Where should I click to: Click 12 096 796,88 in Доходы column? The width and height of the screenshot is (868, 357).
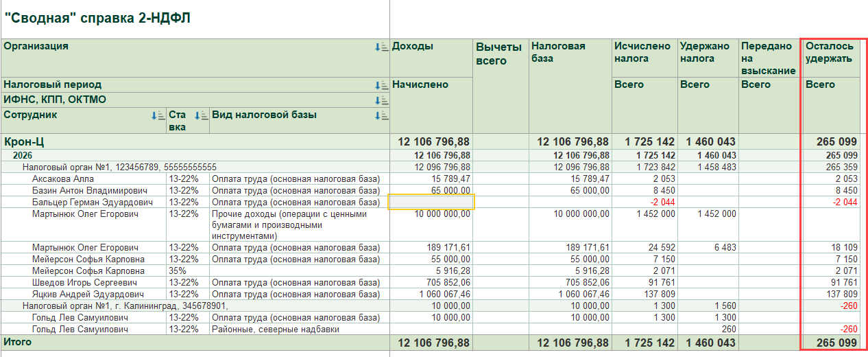pos(443,167)
